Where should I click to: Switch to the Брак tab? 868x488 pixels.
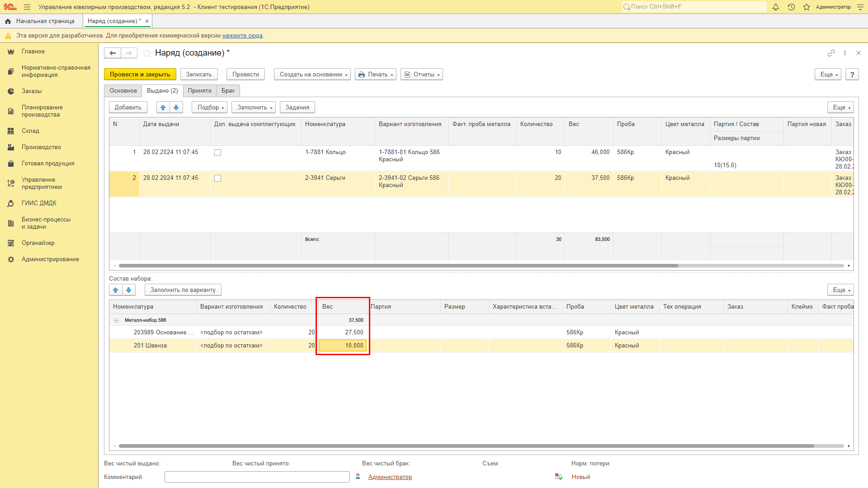point(228,91)
